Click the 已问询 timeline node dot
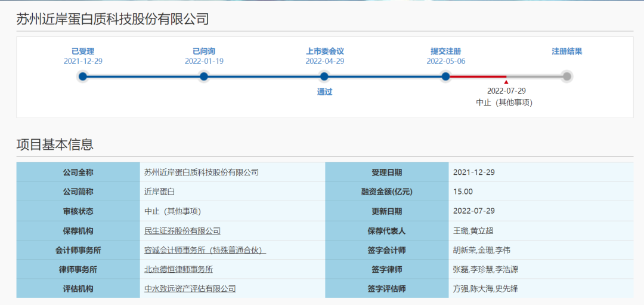 pyautogui.click(x=204, y=76)
